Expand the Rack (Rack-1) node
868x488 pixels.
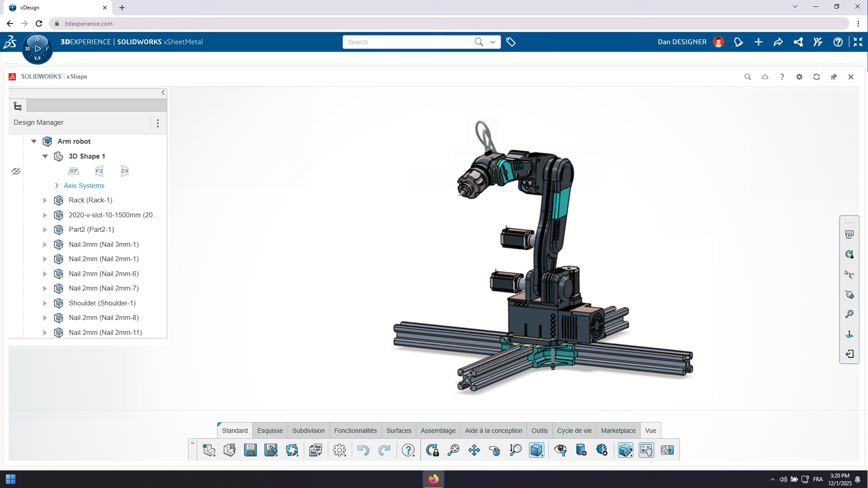(45, 200)
